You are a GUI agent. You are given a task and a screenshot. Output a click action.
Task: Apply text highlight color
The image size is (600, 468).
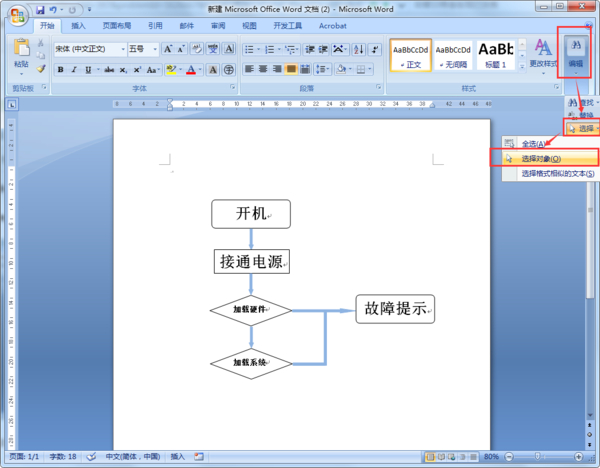click(171, 70)
